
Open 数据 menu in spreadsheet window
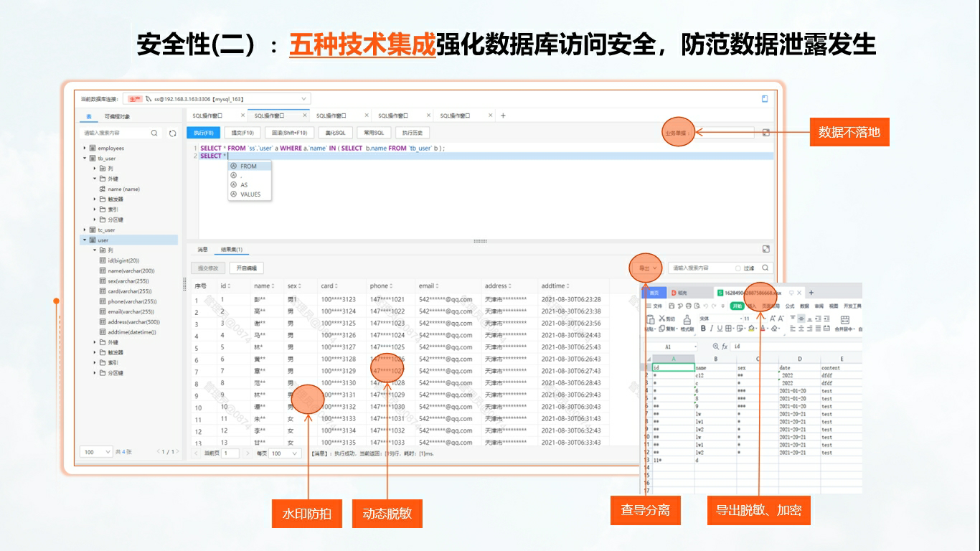coord(804,306)
